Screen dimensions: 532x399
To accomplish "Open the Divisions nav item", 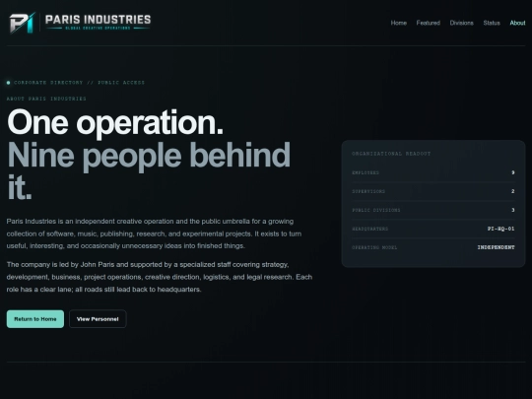I will click(461, 23).
